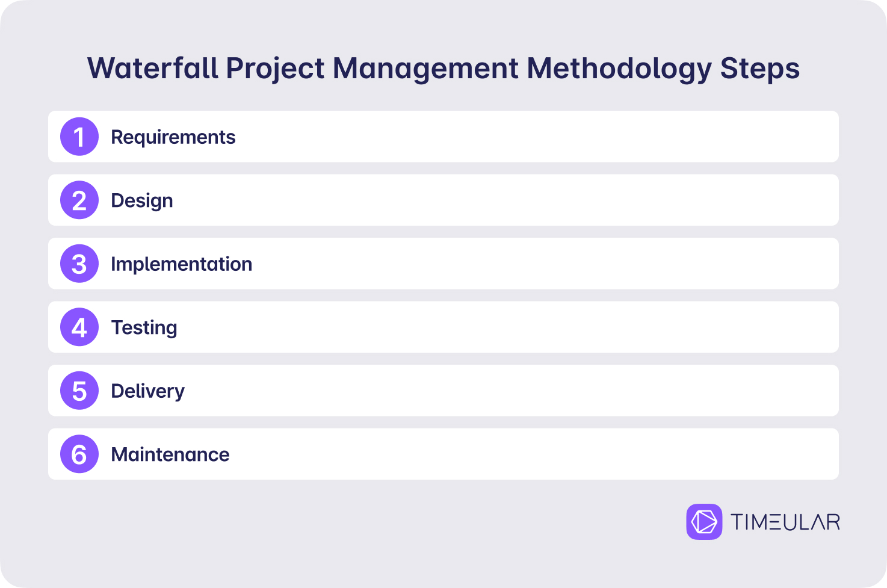Click the empty area of the Design row
The width and height of the screenshot is (887, 588).
point(505,200)
